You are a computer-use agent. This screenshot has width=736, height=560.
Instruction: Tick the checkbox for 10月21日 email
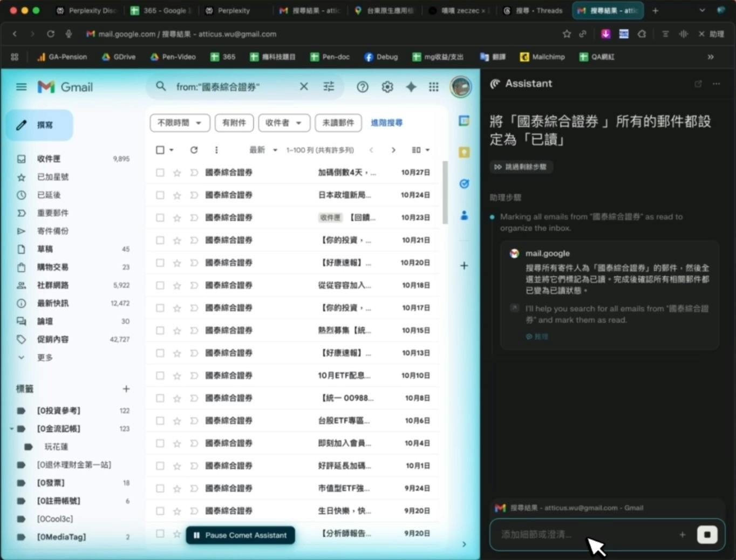160,240
